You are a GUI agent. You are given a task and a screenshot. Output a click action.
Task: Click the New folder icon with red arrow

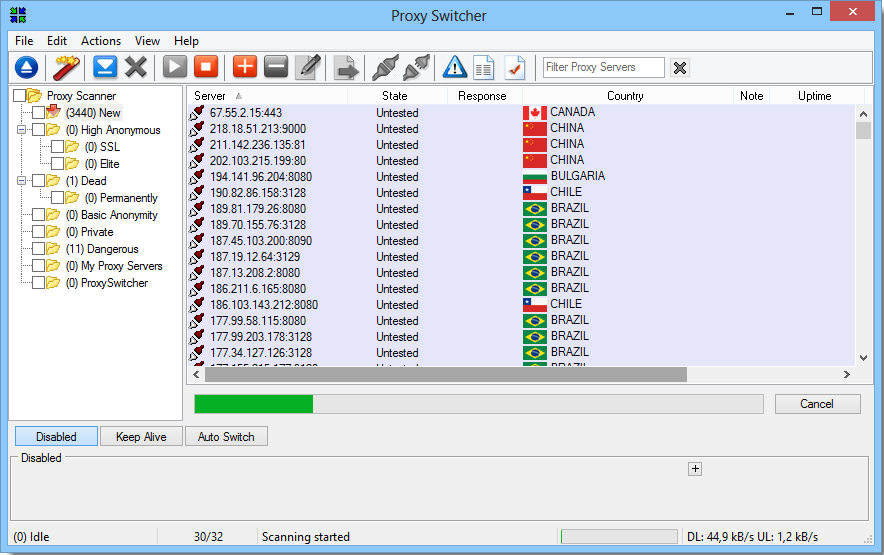(54, 112)
